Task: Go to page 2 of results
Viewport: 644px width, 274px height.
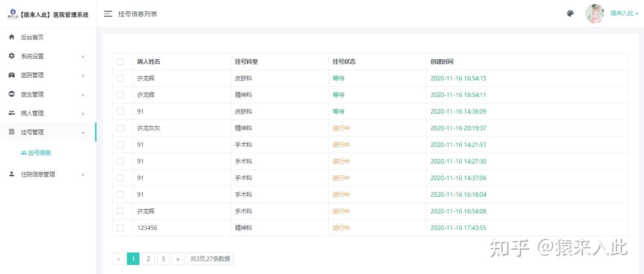Action: pos(148,259)
